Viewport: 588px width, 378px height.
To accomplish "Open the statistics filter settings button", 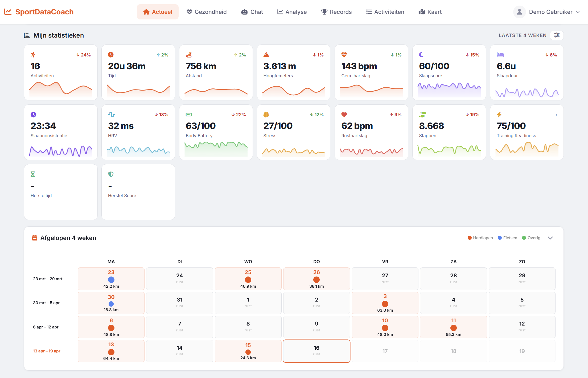I will [x=557, y=35].
